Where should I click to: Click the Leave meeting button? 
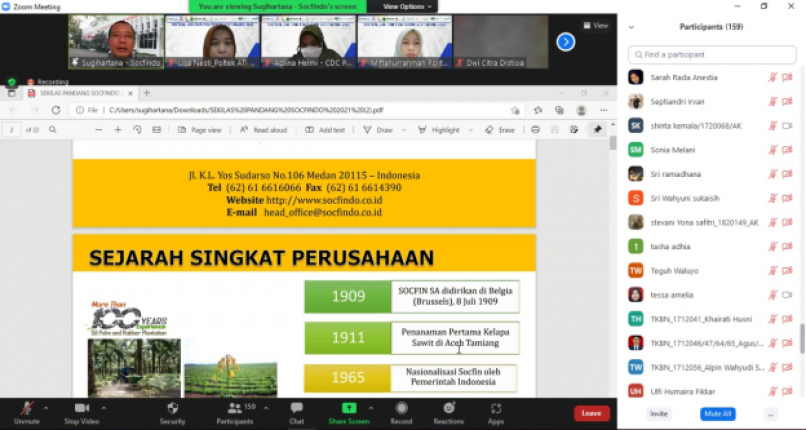[x=592, y=414]
